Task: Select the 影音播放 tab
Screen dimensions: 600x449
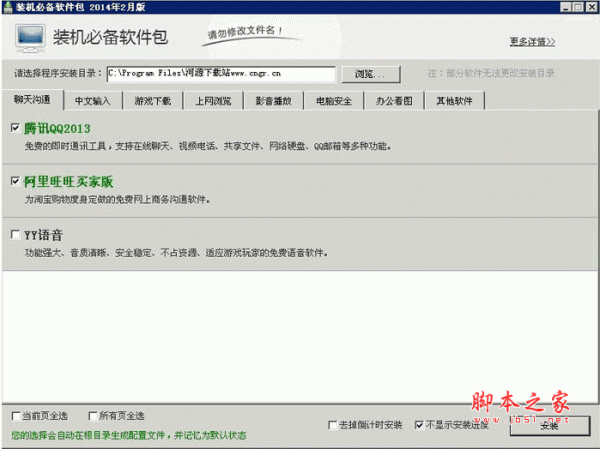Action: click(x=274, y=101)
